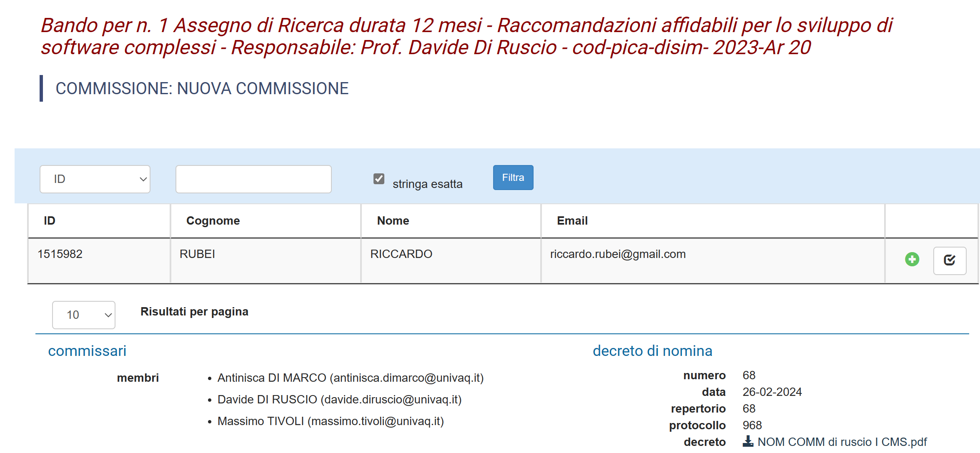Click the decreto di nomina heading

pos(652,351)
